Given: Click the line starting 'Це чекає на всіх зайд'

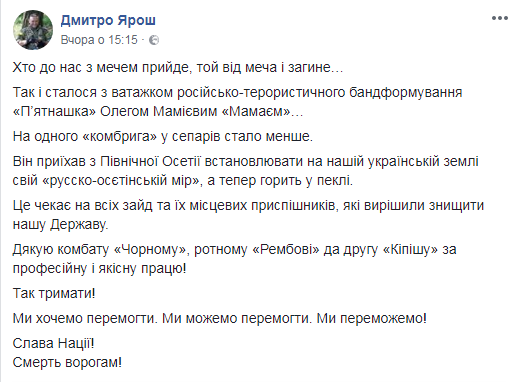Looking at the screenshot, I should [x=248, y=205].
